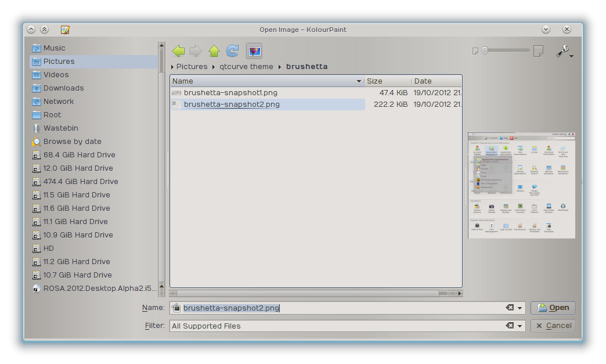Click the Name input field
This screenshot has width=606, height=364.
336,308
